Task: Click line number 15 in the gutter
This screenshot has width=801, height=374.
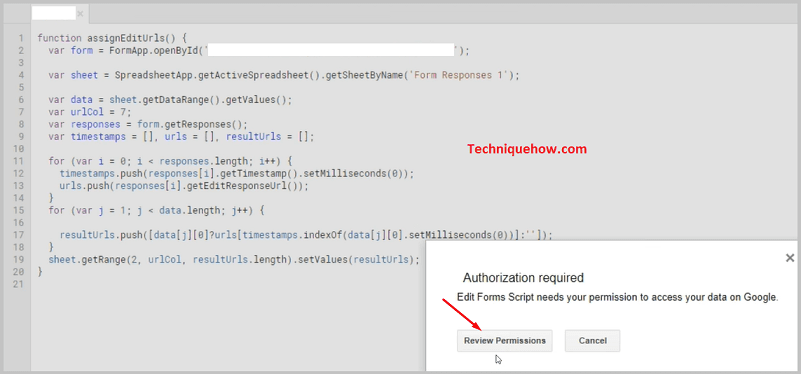Action: pyautogui.click(x=19, y=210)
